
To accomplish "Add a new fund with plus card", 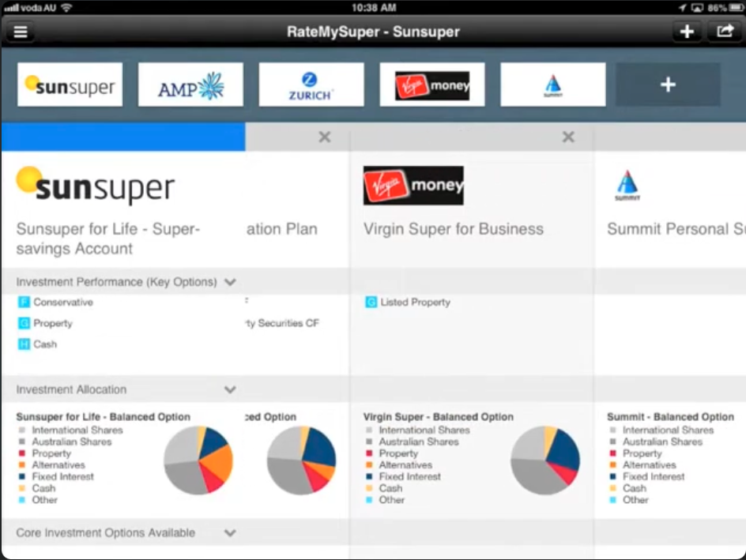I will (668, 85).
